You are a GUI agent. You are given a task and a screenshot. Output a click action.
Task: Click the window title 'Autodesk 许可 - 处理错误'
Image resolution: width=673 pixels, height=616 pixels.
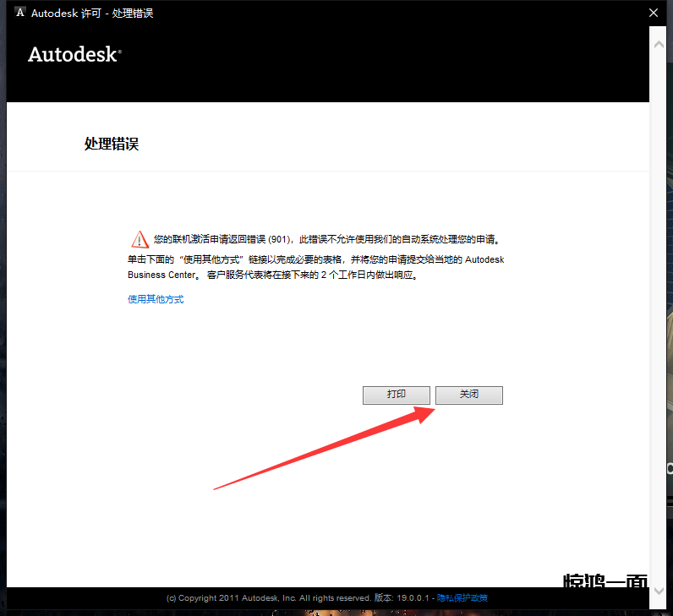click(91, 13)
